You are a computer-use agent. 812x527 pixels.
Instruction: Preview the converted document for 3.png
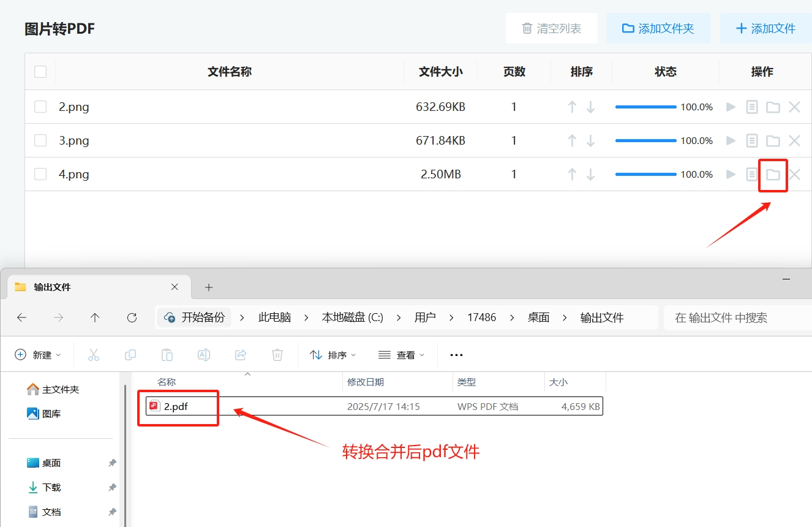[x=752, y=140]
